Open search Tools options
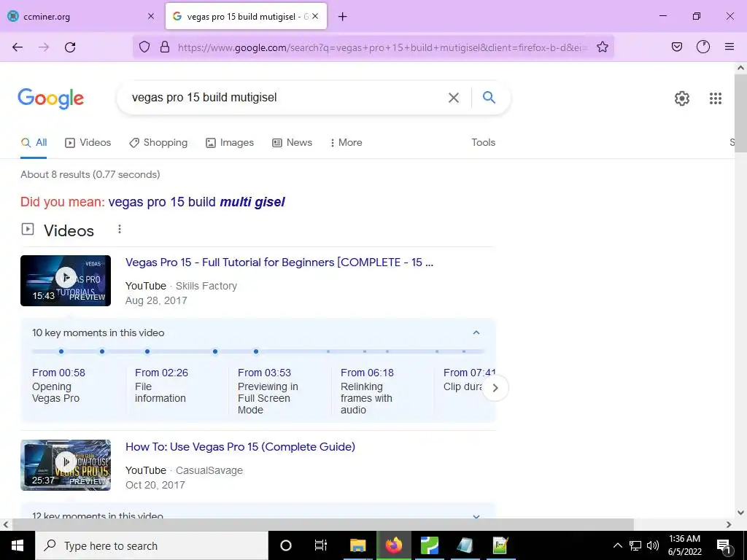This screenshot has width=747, height=560. (x=483, y=142)
